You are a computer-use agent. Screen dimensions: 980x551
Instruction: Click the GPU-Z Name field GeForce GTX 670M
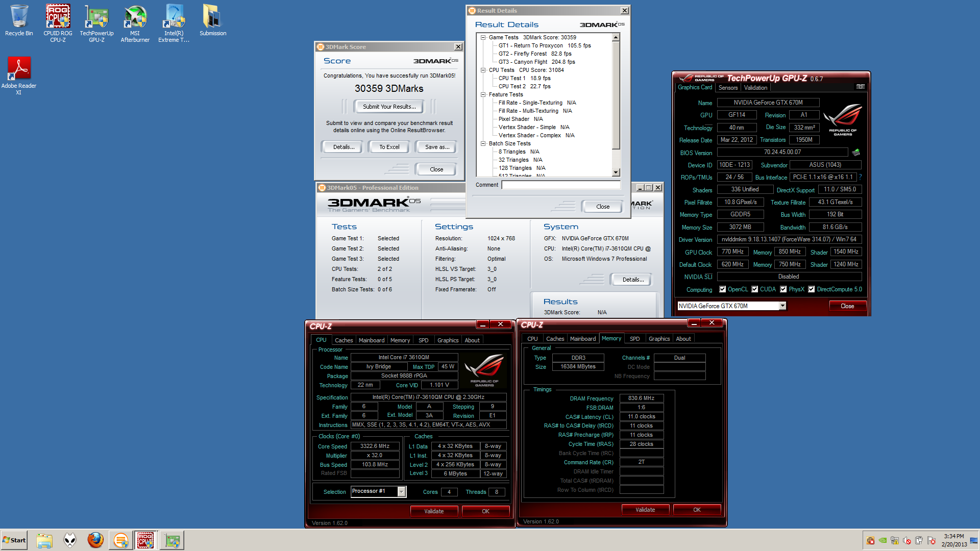(768, 103)
